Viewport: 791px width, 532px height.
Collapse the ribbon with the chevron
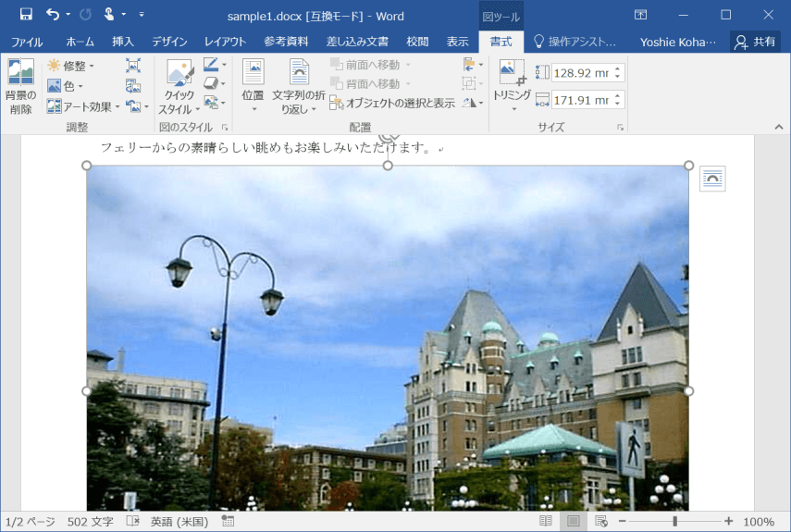[x=779, y=127]
